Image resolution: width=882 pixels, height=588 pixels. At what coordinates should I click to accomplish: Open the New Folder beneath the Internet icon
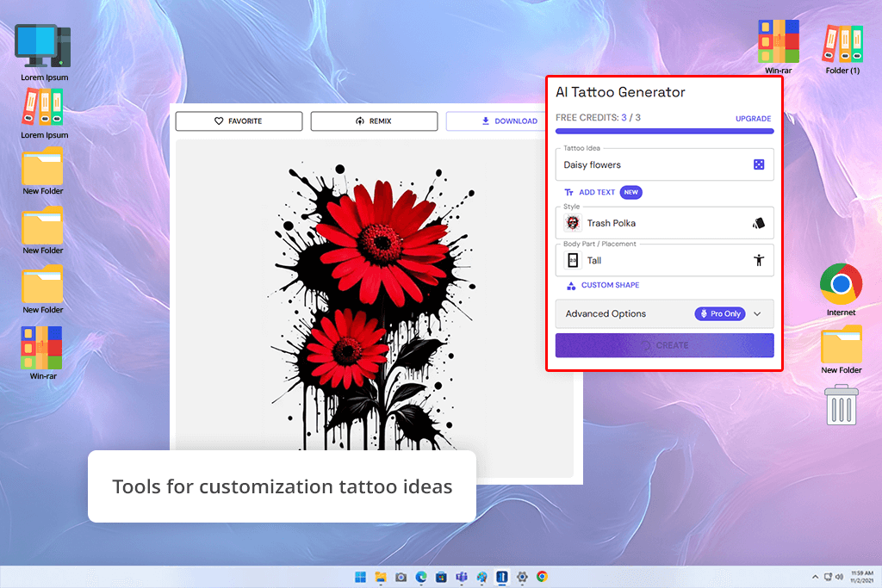click(841, 350)
